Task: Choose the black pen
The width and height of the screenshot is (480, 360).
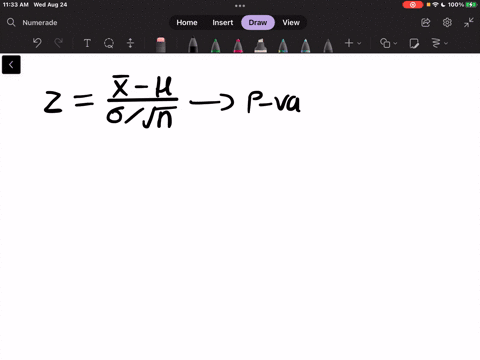Action: [193, 45]
